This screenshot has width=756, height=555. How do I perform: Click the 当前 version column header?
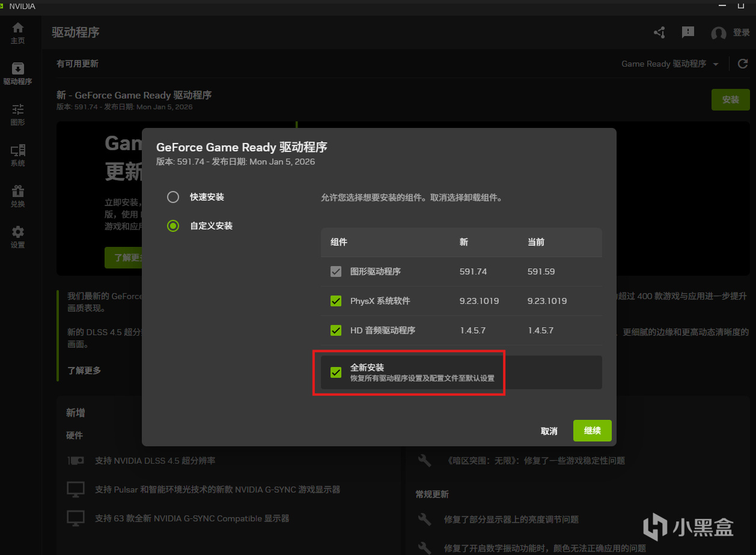coord(536,242)
